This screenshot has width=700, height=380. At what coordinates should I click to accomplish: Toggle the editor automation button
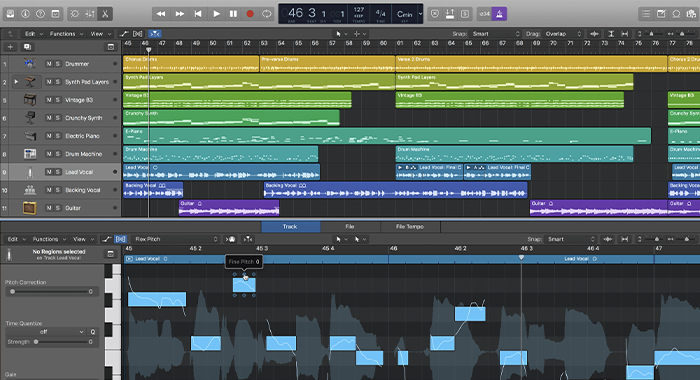click(x=106, y=239)
